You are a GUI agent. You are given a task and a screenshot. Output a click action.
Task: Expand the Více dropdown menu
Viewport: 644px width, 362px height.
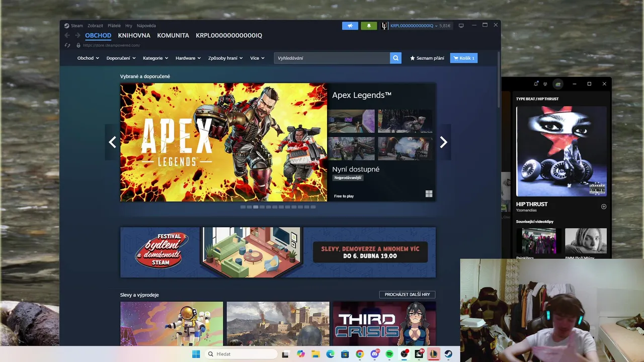point(257,58)
